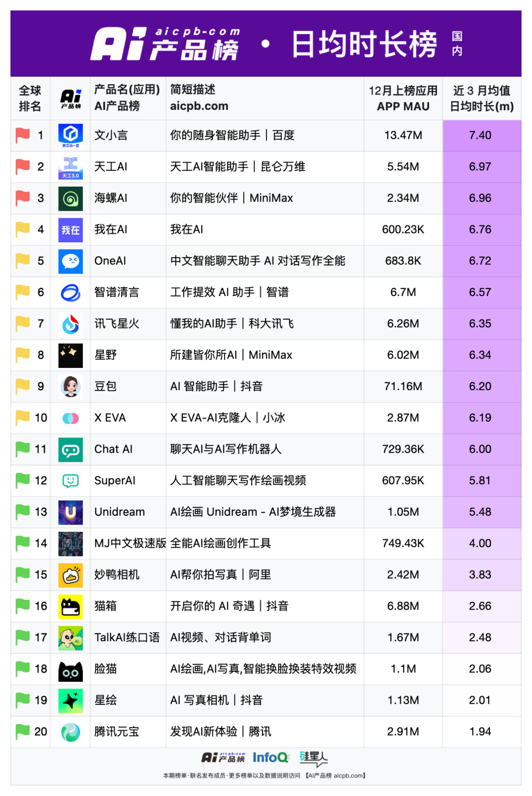Click the 日均时长(m) column header
The height and width of the screenshot is (796, 532).
tap(482, 99)
